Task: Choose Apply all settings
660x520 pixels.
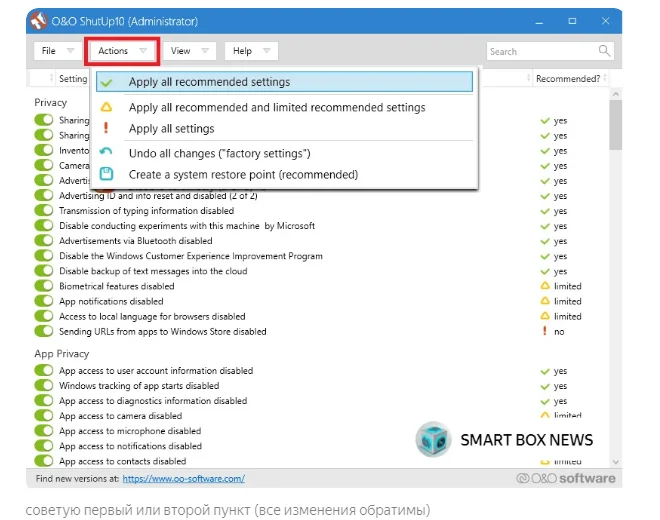Action: point(284,128)
